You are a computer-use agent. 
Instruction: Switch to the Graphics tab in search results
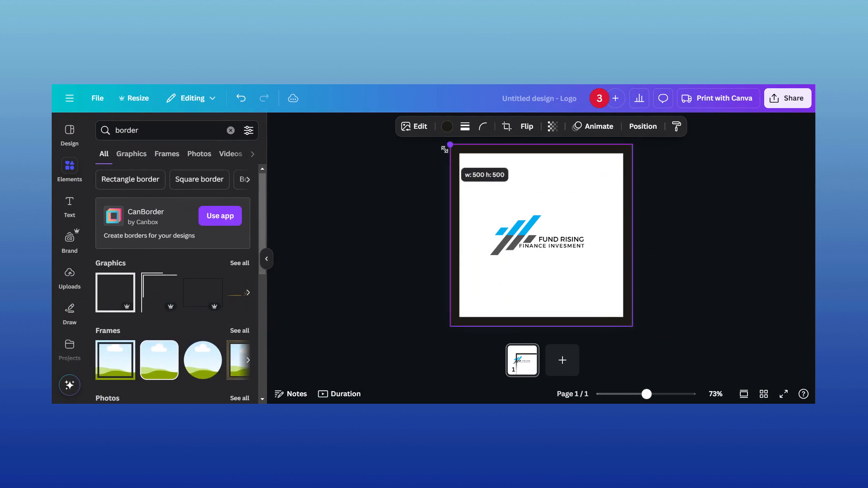[131, 154]
